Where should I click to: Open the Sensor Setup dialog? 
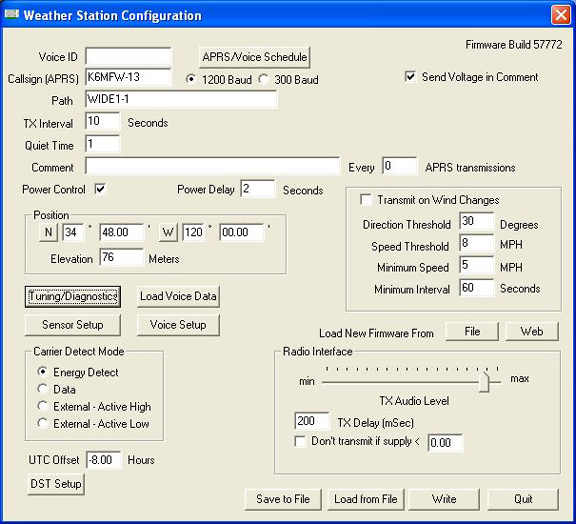(x=73, y=325)
